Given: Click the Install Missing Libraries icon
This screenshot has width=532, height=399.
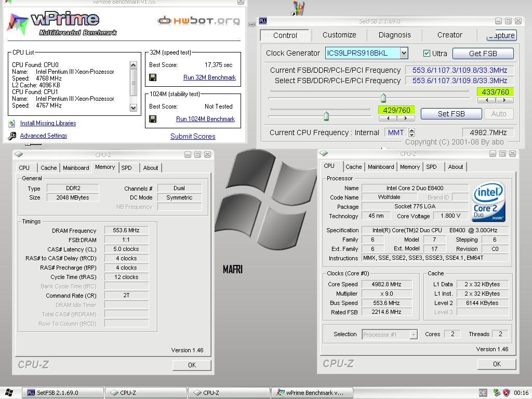Looking at the screenshot, I should point(12,123).
